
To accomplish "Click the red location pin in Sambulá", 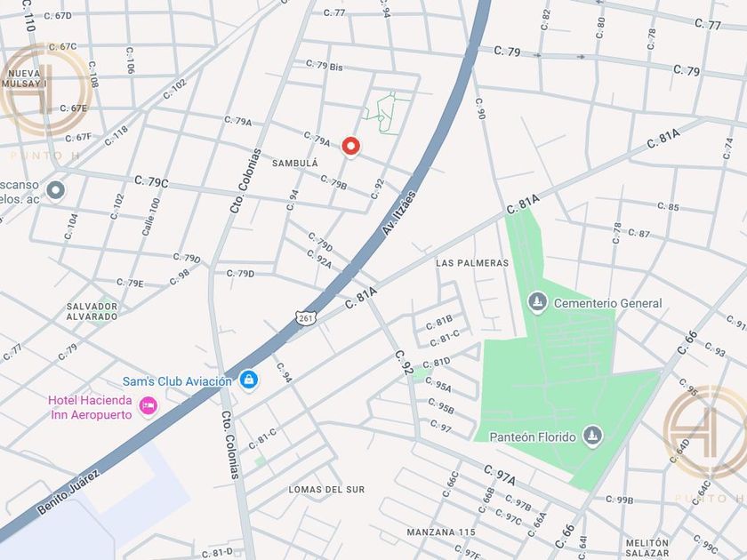I will (x=351, y=147).
